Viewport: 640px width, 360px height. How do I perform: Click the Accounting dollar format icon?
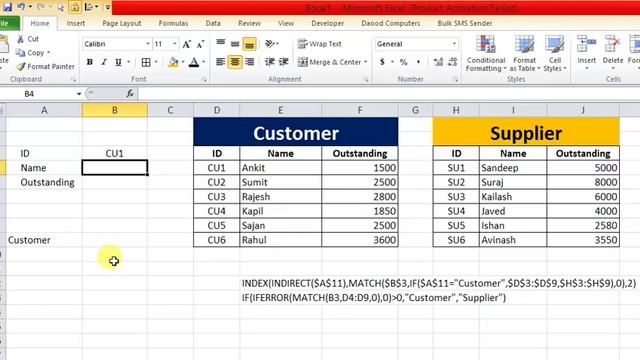pyautogui.click(x=382, y=62)
